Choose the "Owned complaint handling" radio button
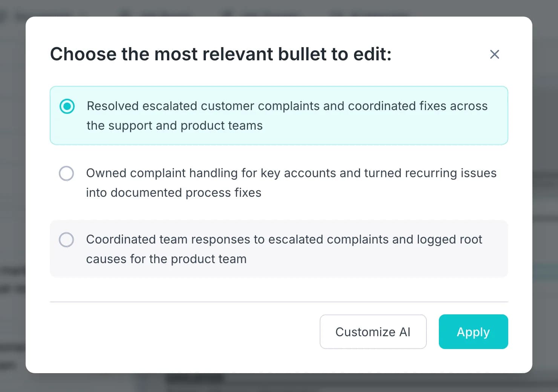The width and height of the screenshot is (558, 392). (x=66, y=173)
